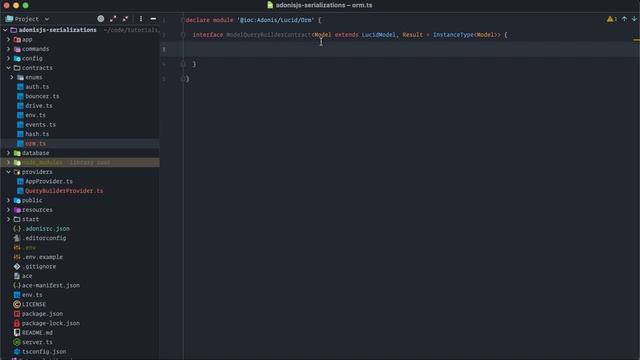Open the ace file
The height and width of the screenshot is (360, 640).
27,276
